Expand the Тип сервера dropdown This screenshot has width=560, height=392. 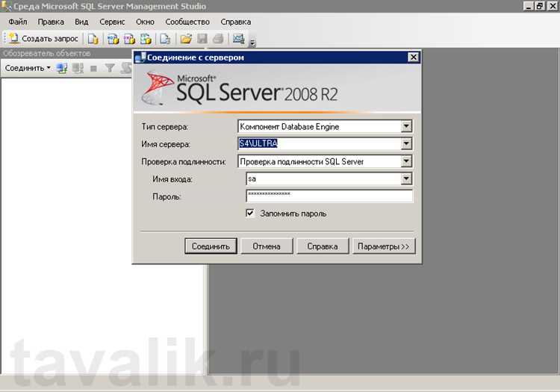(x=406, y=126)
